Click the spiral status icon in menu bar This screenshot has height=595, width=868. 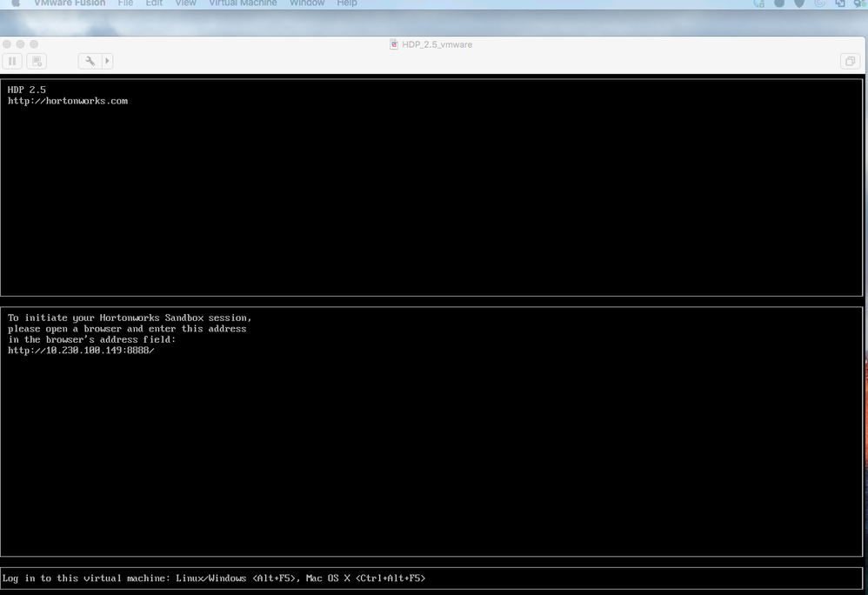tap(820, 3)
